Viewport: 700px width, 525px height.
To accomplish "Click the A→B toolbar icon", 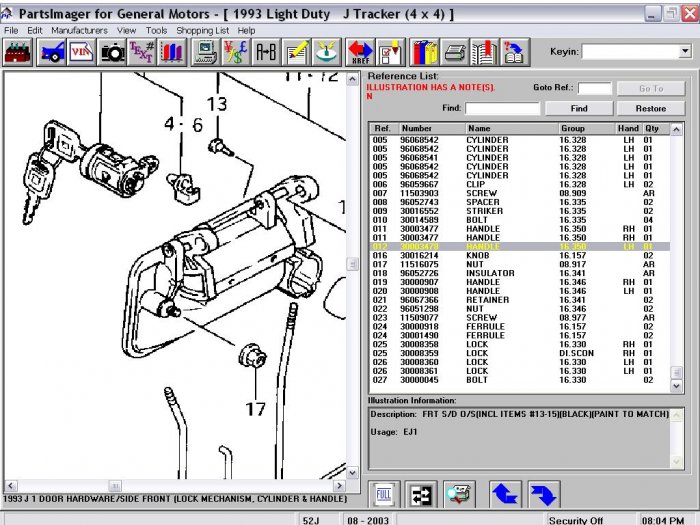I will coord(266,52).
